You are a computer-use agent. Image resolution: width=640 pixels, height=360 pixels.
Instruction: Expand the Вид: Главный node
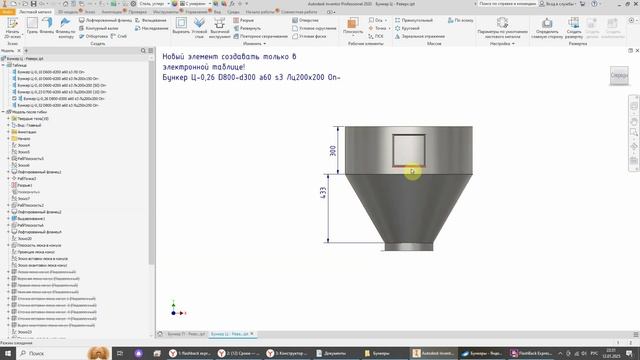[9, 125]
